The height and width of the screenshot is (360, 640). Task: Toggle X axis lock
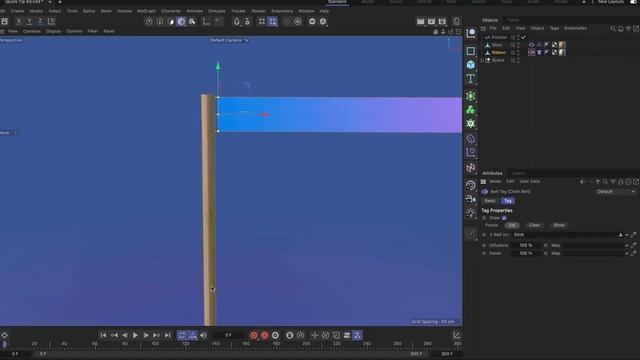(x=19, y=21)
